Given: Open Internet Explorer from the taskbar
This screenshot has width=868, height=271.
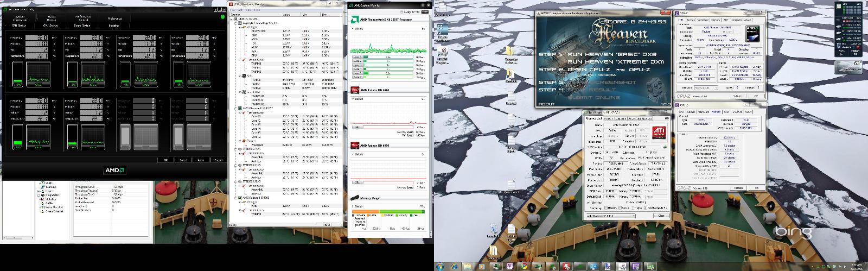Looking at the screenshot, I should (454, 267).
